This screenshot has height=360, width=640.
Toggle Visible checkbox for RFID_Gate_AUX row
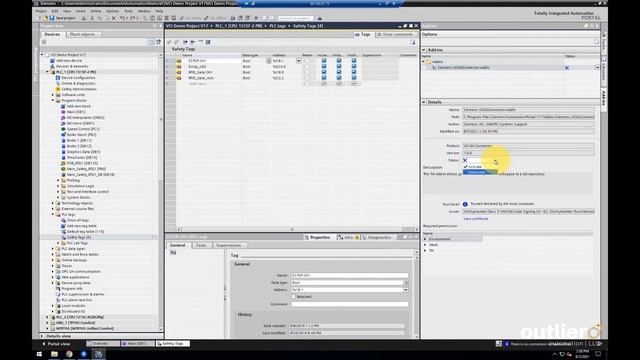click(354, 78)
